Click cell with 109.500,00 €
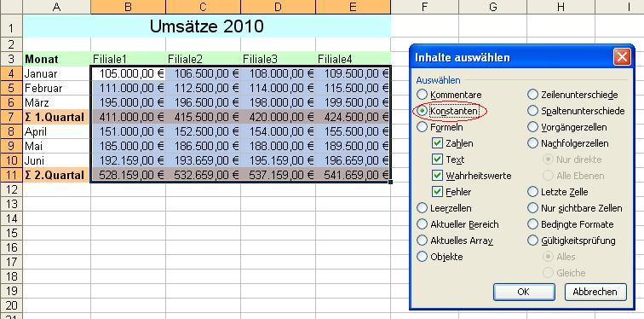The height and width of the screenshot is (319, 644). coord(354,73)
